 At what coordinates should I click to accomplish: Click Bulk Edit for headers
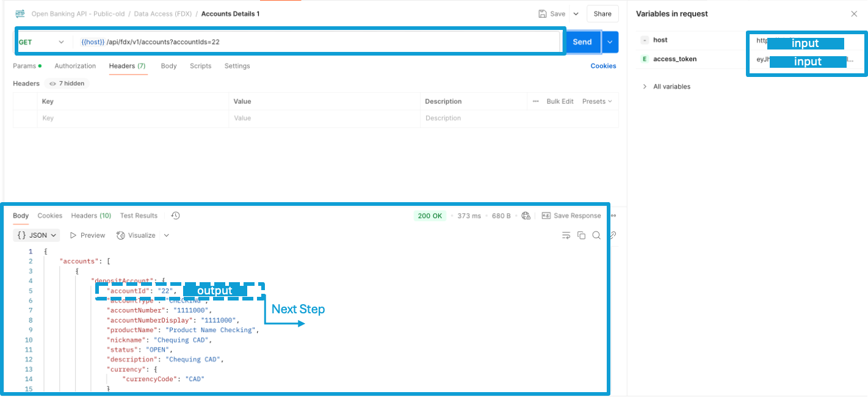560,101
